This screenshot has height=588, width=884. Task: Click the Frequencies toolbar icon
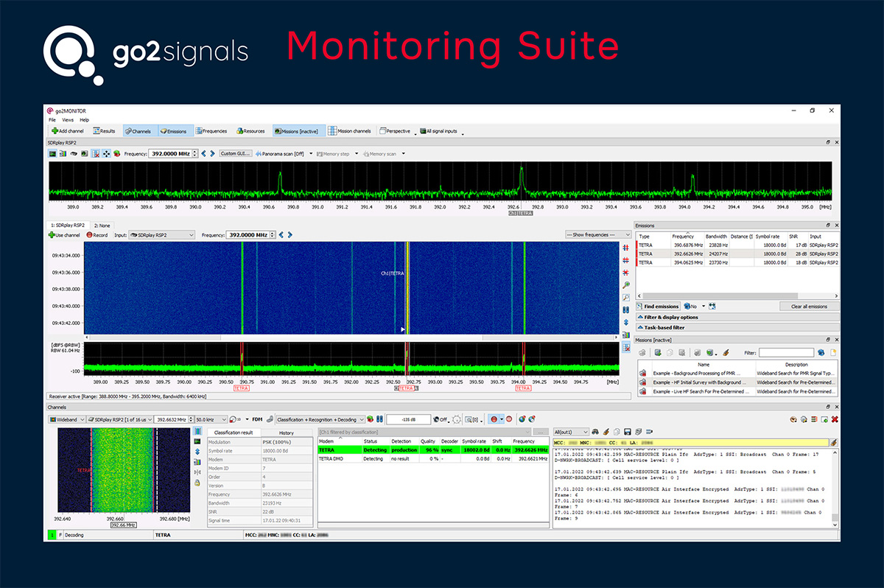200,130
